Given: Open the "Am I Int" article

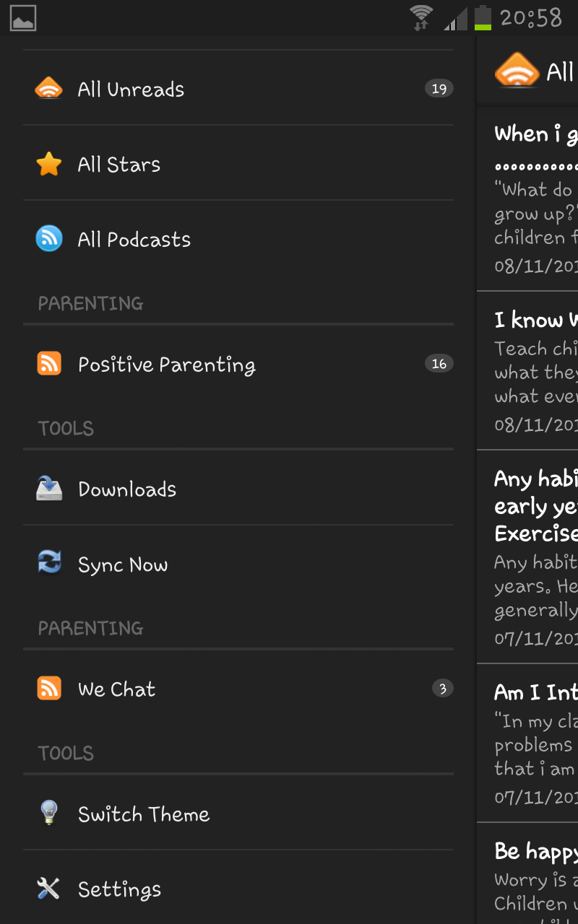Looking at the screenshot, I should point(535,693).
